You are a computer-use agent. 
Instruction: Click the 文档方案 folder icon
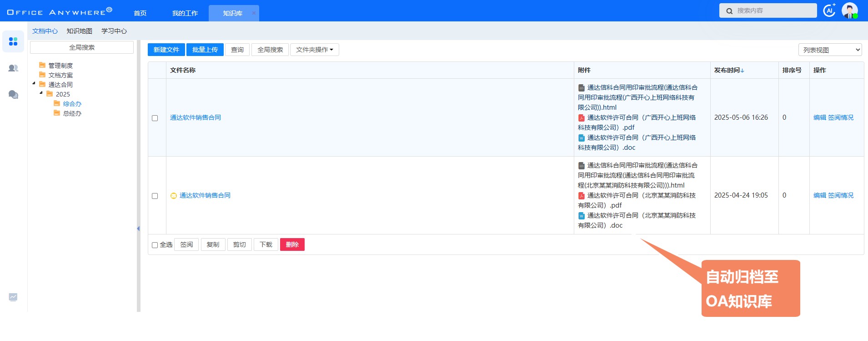point(42,75)
